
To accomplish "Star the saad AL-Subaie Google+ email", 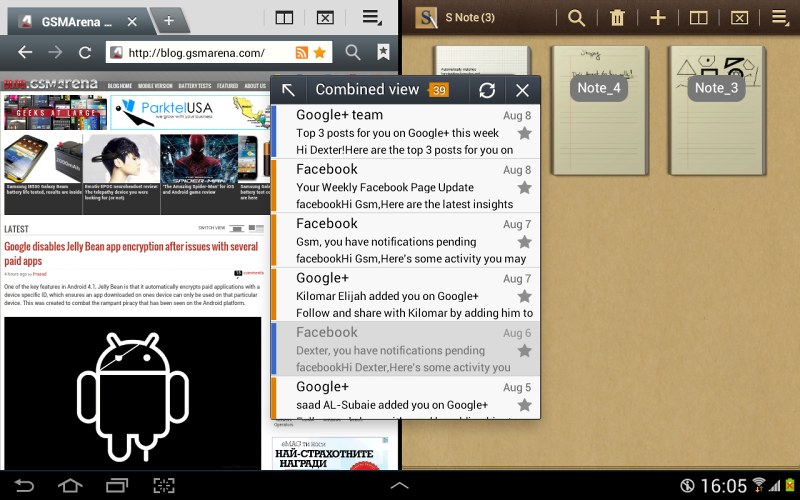I will [524, 406].
